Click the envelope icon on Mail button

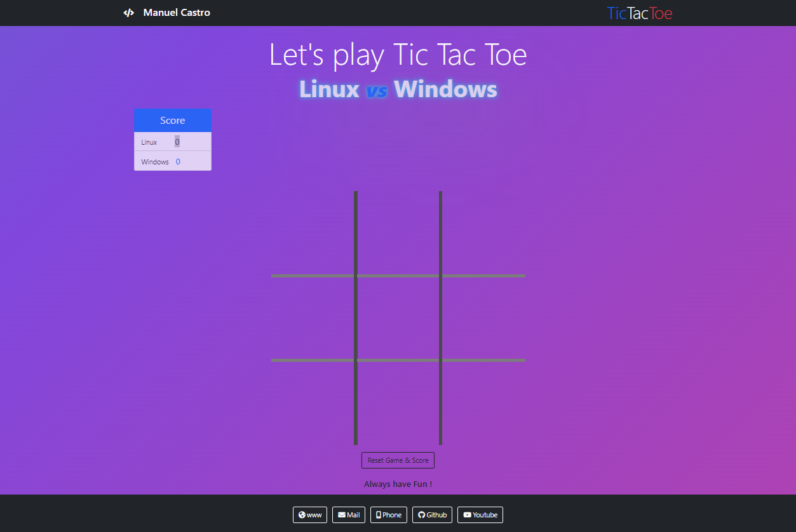pyautogui.click(x=342, y=515)
